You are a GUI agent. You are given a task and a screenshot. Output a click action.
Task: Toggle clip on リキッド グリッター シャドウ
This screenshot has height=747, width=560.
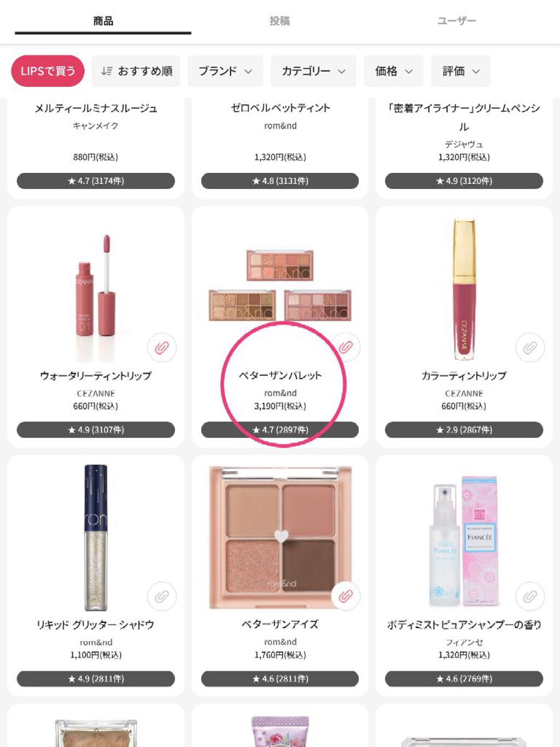click(x=162, y=597)
